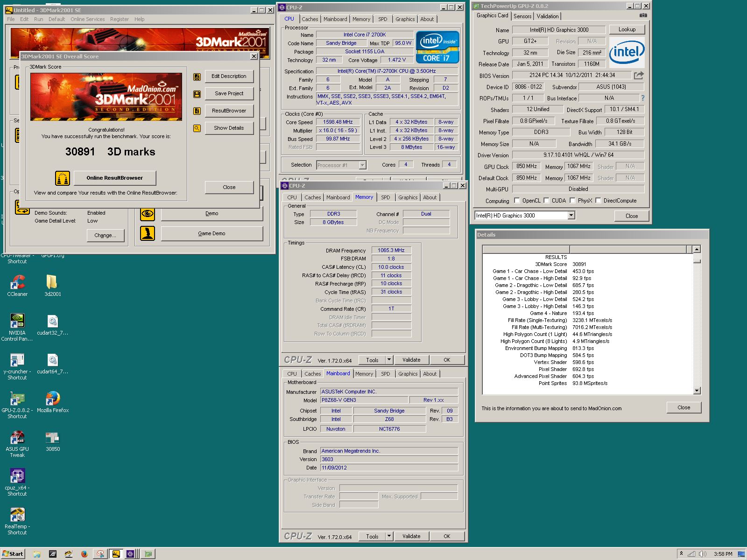Click the eye icon beside Demo button

(x=148, y=214)
